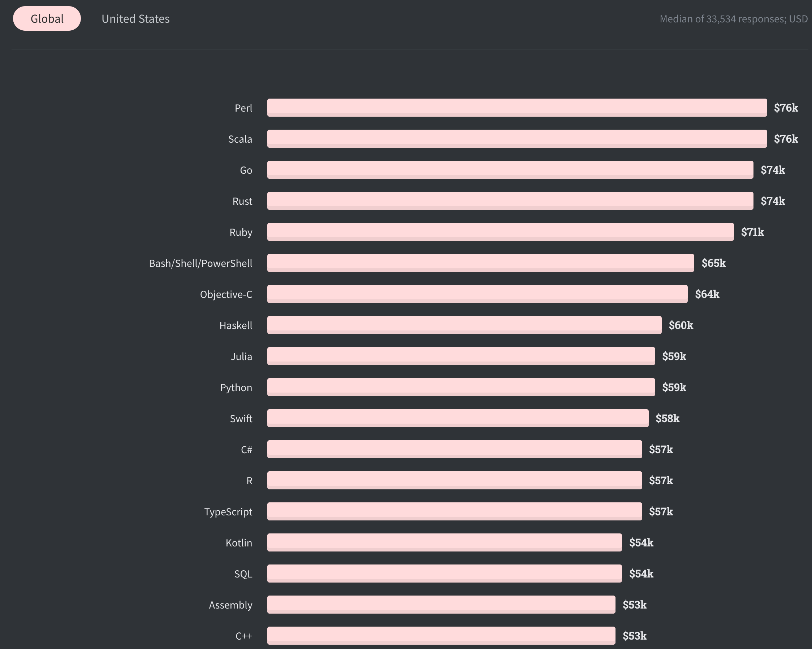
Task: Click the Rust salary bar
Action: [x=509, y=201]
